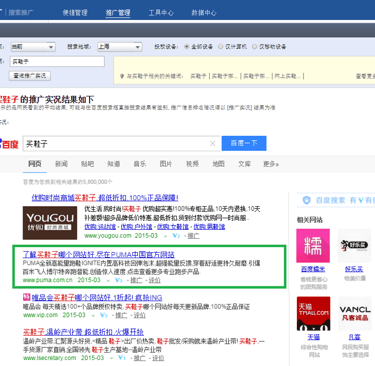This screenshot has height=366, width=375.
Task: Open the 推广管理 navigation tab
Action: click(x=118, y=13)
